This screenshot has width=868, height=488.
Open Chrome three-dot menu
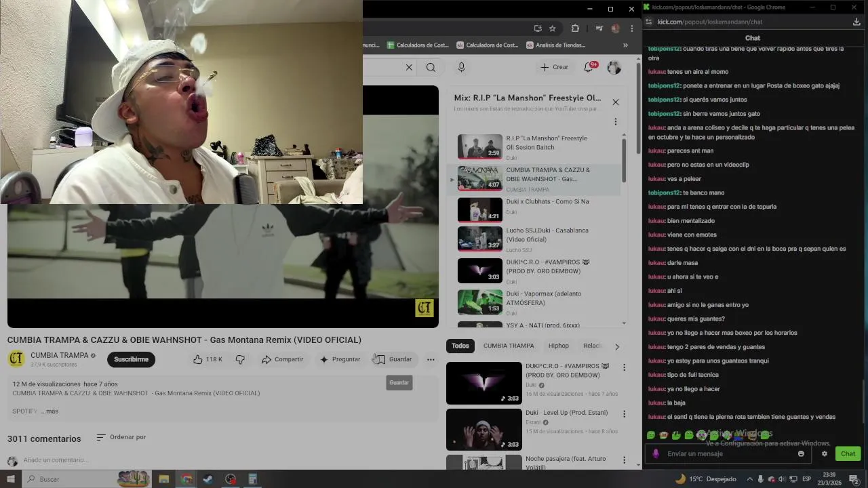pyautogui.click(x=632, y=28)
